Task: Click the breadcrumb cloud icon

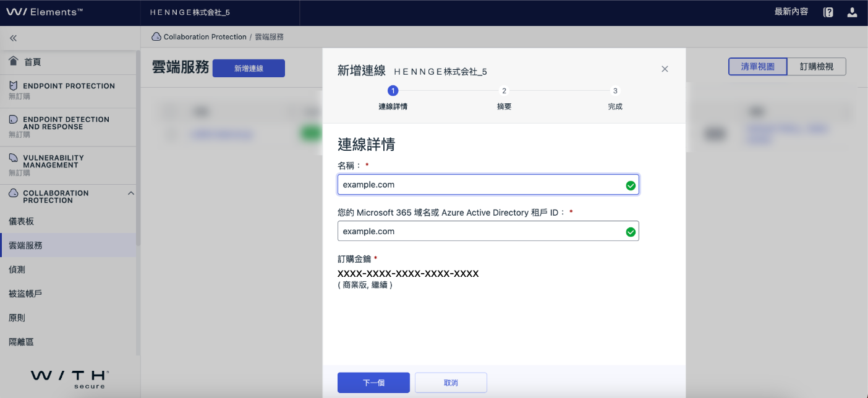Action: (156, 37)
